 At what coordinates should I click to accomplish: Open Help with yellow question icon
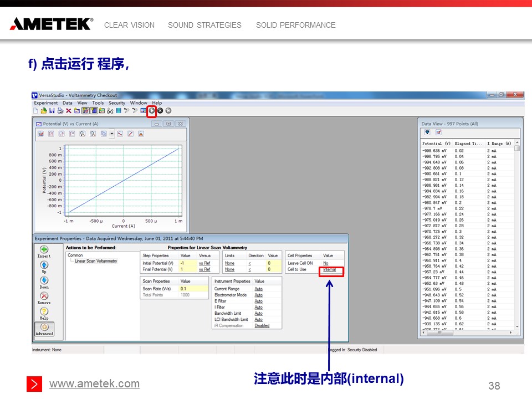point(44,312)
